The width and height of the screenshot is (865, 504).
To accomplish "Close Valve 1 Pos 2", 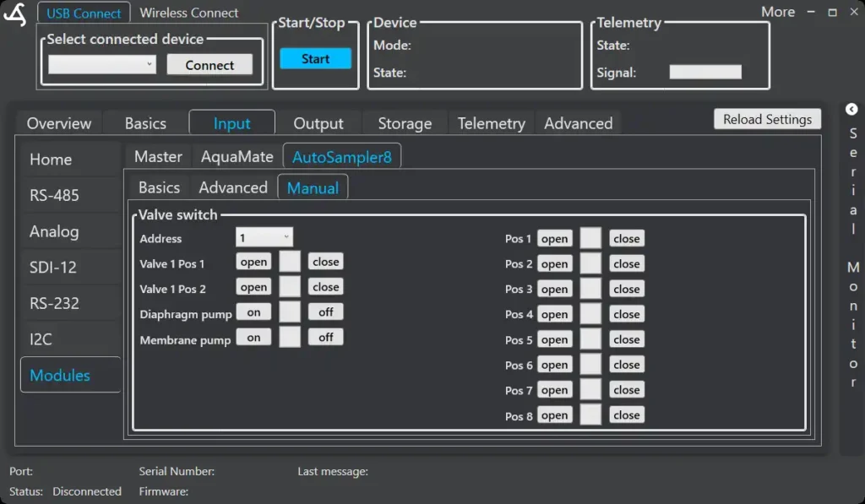I will pos(326,287).
